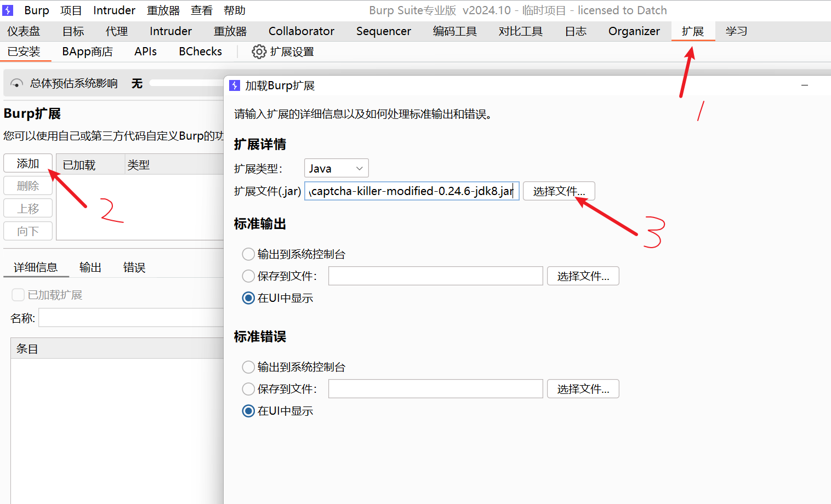Open 扩展设置 via the gear icon
This screenshot has height=504, width=831.
tap(259, 51)
